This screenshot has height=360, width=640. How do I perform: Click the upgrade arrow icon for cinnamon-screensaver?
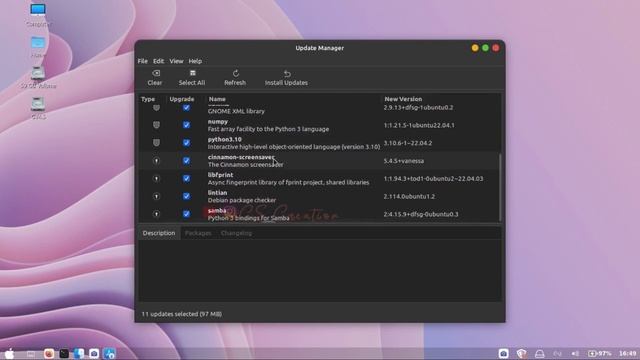click(x=156, y=161)
